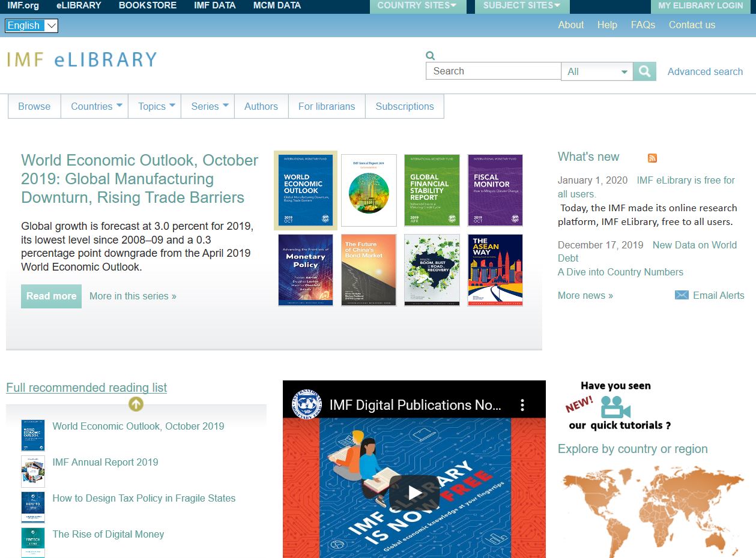The height and width of the screenshot is (558, 756).
Task: Open the Fiscal Monitor book cover
Action: (x=495, y=190)
